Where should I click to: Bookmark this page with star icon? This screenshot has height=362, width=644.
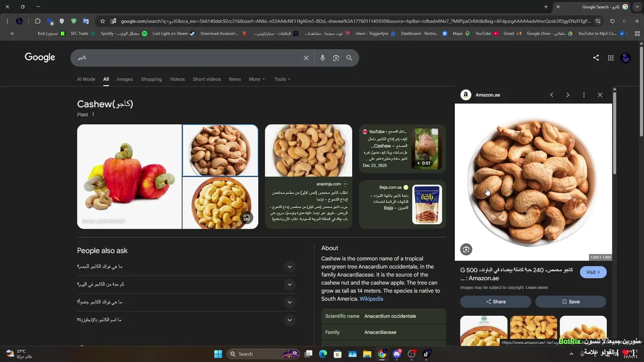103,21
